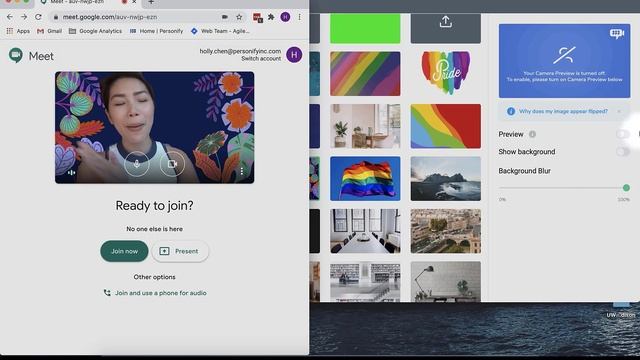Screen dimensions: 640x360
Task: Click the Join now button
Action: (124, 251)
